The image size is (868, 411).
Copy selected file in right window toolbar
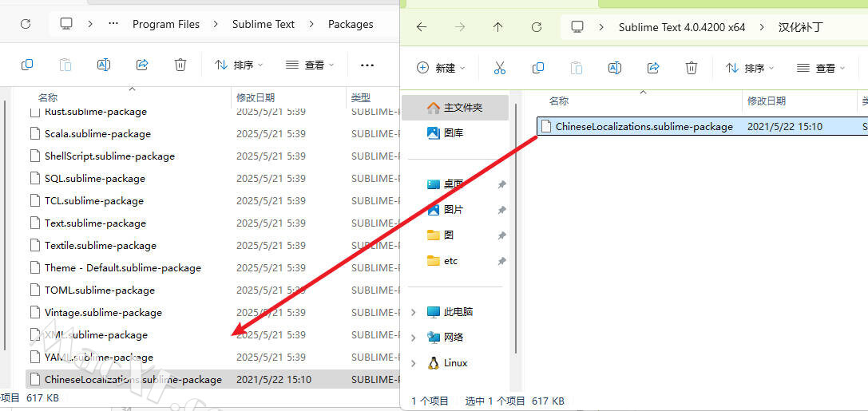537,68
